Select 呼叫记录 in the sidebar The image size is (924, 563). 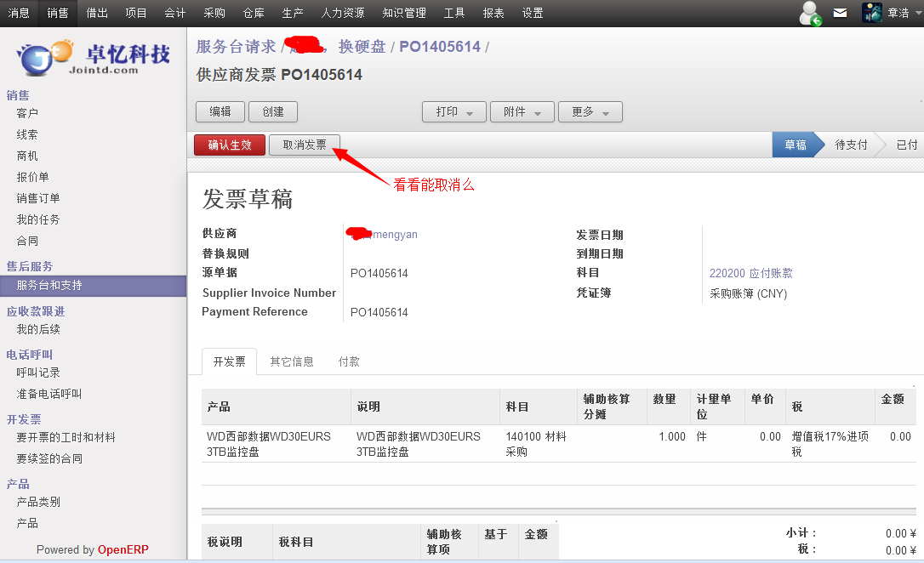pyautogui.click(x=38, y=372)
